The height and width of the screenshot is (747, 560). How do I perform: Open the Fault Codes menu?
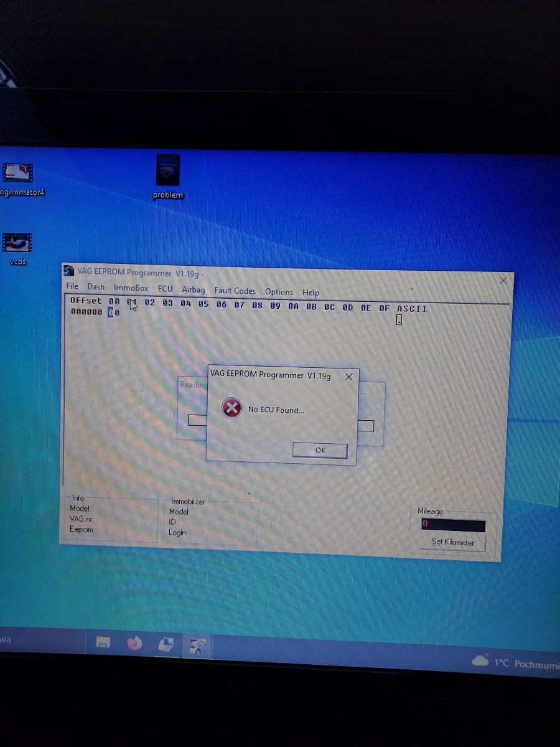pos(235,291)
